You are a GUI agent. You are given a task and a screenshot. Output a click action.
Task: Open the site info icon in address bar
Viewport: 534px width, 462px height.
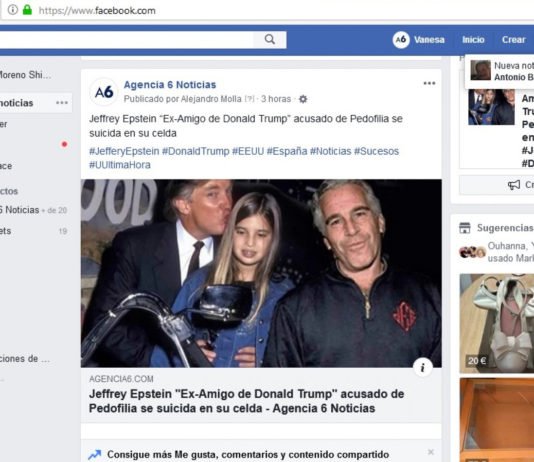click(x=13, y=10)
